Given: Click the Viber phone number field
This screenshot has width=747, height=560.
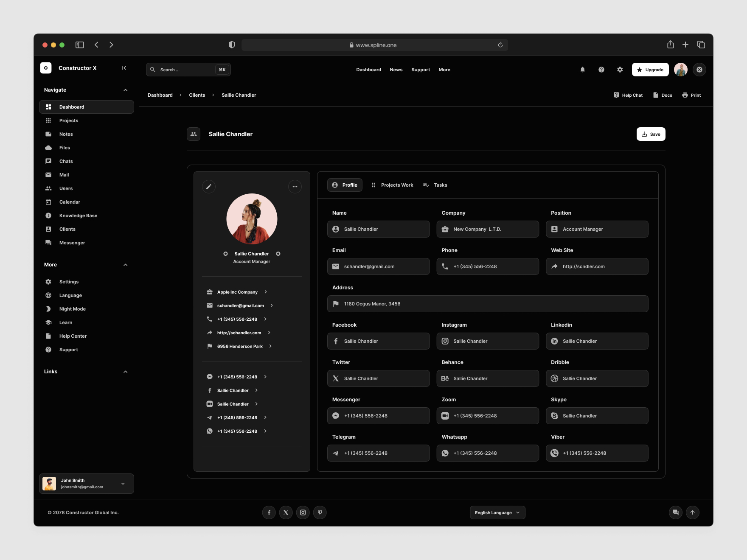Looking at the screenshot, I should [x=597, y=453].
